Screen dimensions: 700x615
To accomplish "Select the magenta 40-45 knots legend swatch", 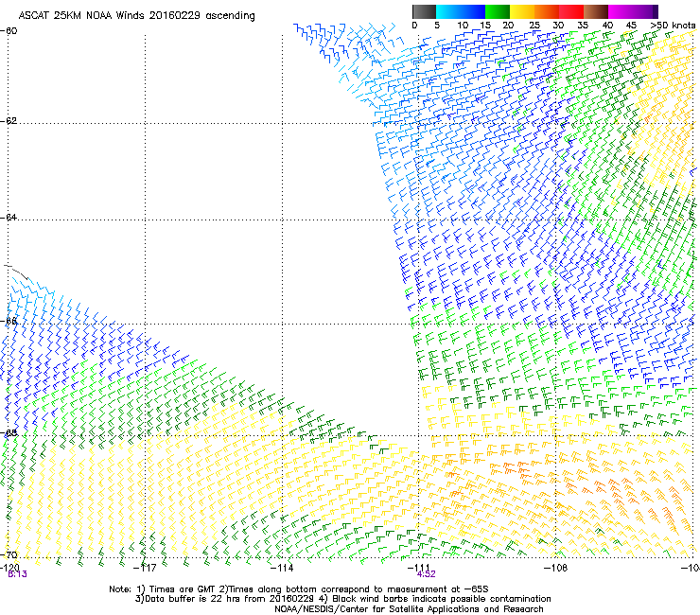I will click(x=621, y=11).
